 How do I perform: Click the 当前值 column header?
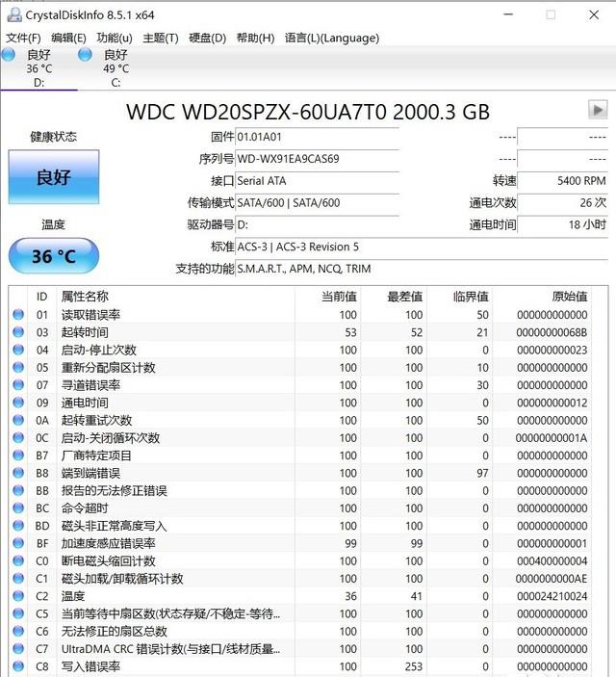(x=339, y=297)
